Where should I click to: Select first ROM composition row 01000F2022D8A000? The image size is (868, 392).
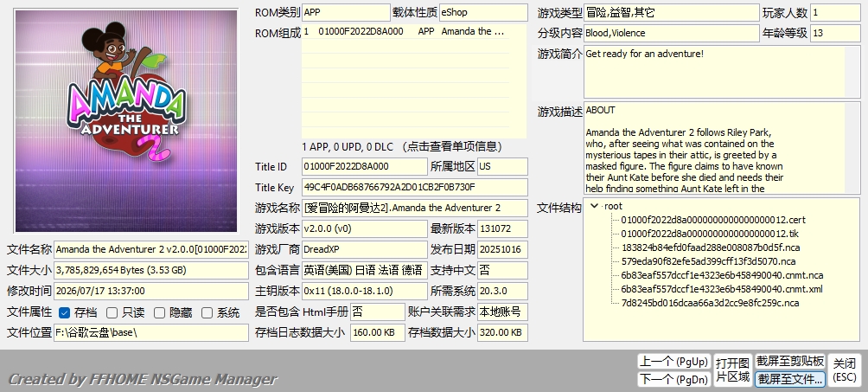tap(405, 32)
